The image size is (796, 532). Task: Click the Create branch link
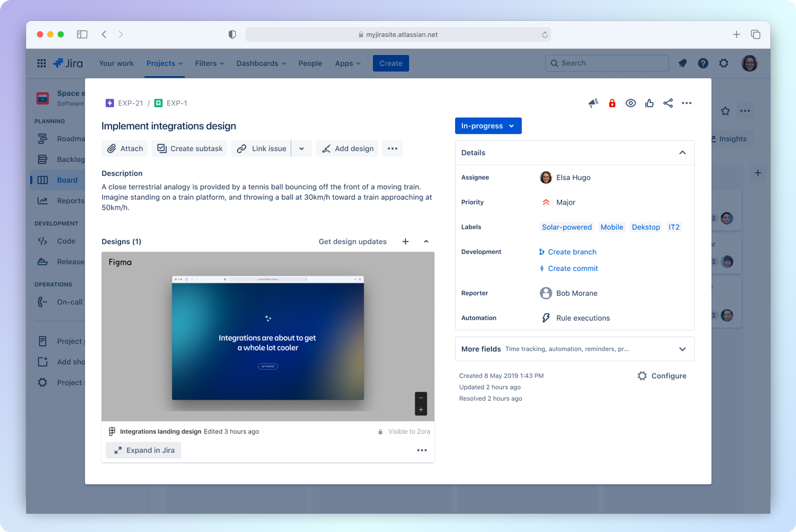572,252
